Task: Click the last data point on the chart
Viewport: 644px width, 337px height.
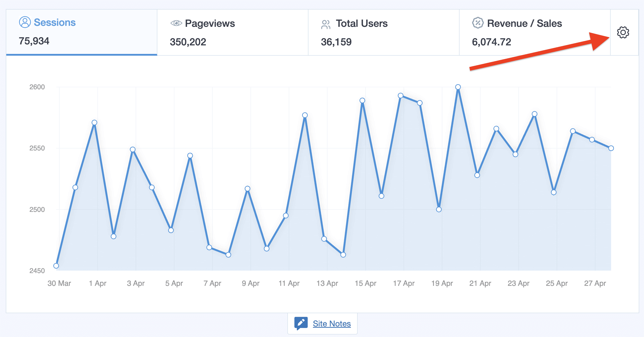Action: point(611,148)
